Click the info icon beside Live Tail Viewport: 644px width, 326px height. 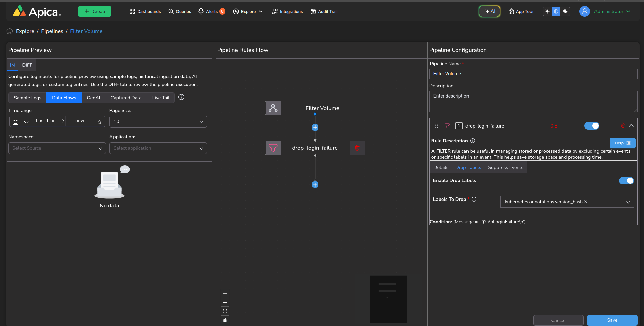point(181,97)
